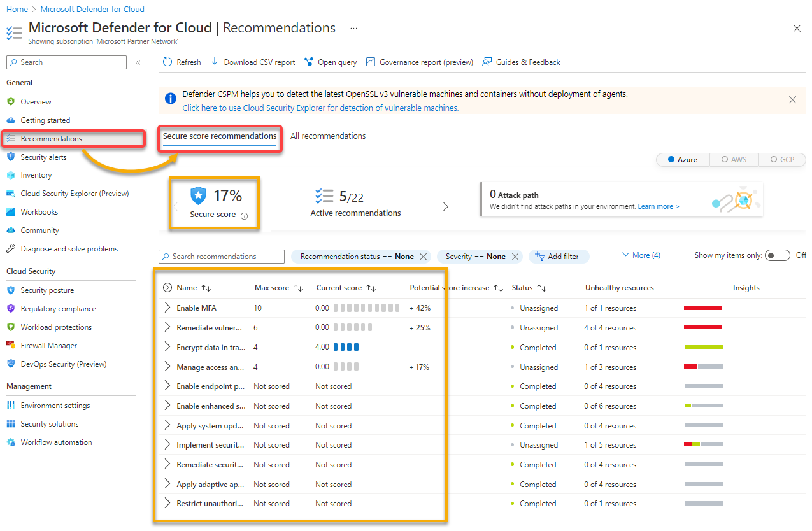
Task: Sort by the Status column header
Action: [x=529, y=288]
